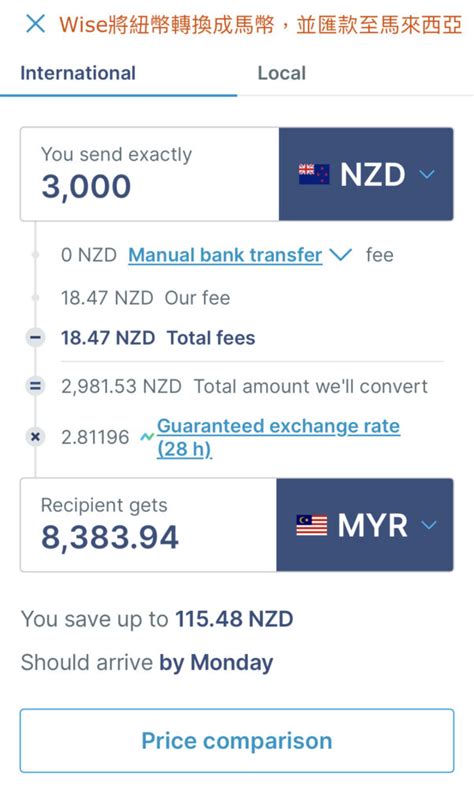Click the Malaysia flag icon
Viewport: 474px width, 806px height.
click(x=312, y=525)
